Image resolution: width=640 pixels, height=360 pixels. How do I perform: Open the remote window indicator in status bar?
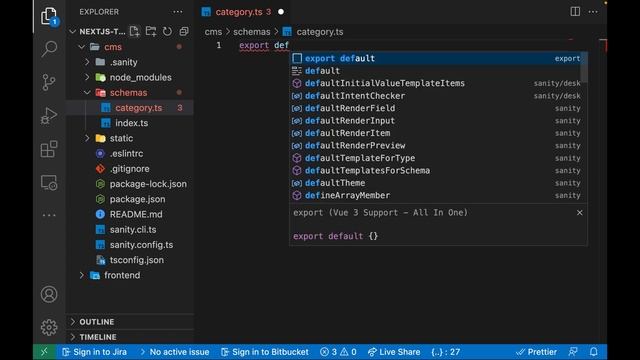coord(44,352)
